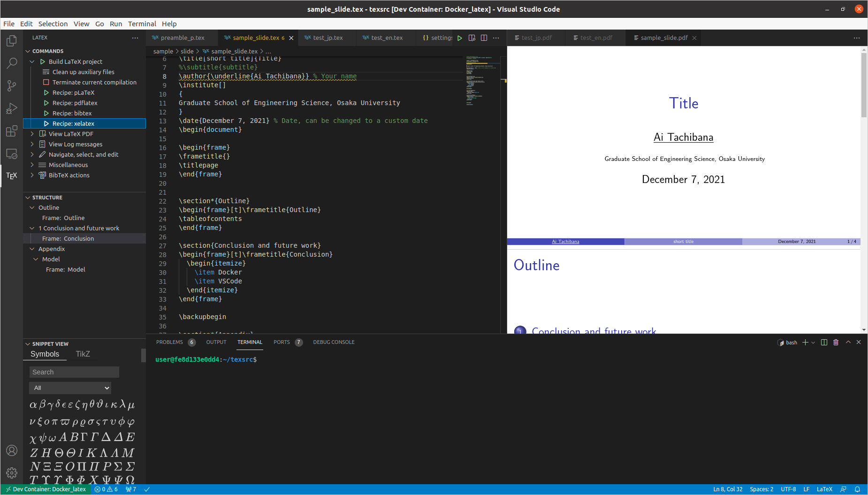Select the TeX LaTeX Workshop view icon
This screenshot has height=495, width=868.
pos(12,175)
